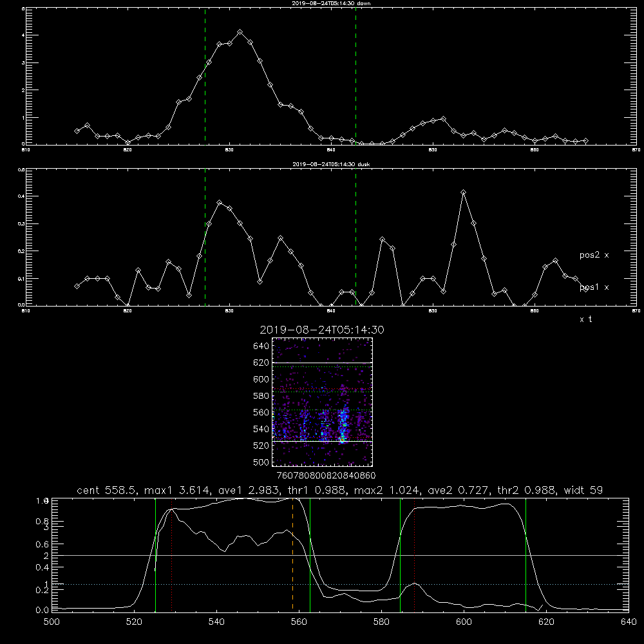The width and height of the screenshot is (644, 644).
Task: Click the 0.4 y-axis label of dusk plot
Action: click(x=21, y=196)
